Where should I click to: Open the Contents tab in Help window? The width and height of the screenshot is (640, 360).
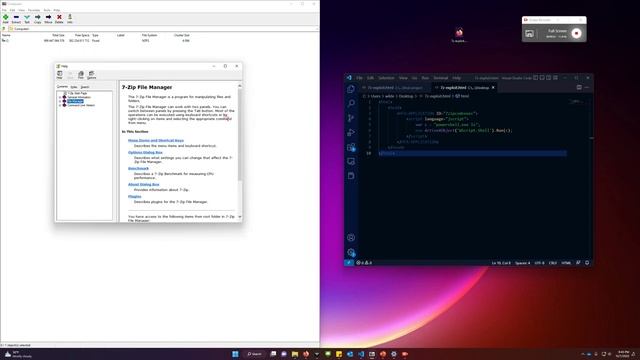click(x=62, y=87)
